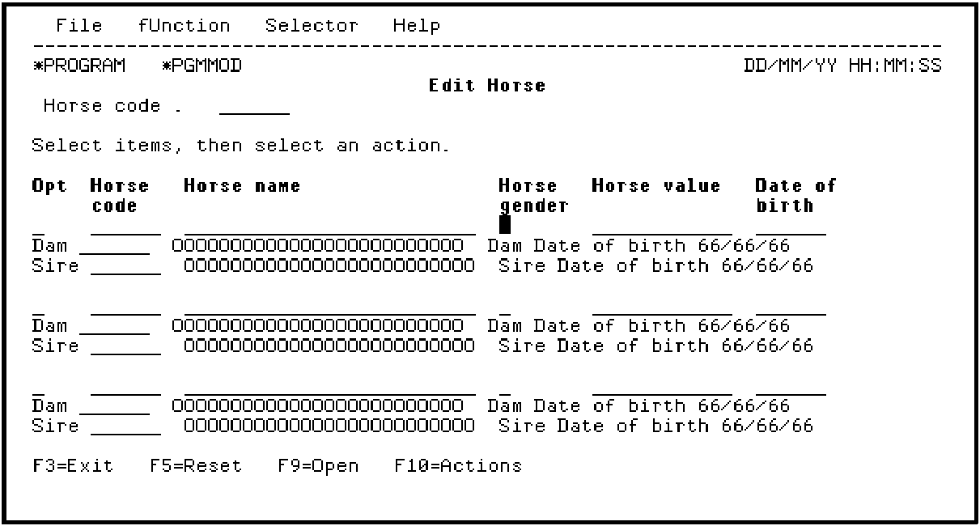Click the Sire code field in the third record
Viewport: 980px width, 526px height.
click(126, 426)
